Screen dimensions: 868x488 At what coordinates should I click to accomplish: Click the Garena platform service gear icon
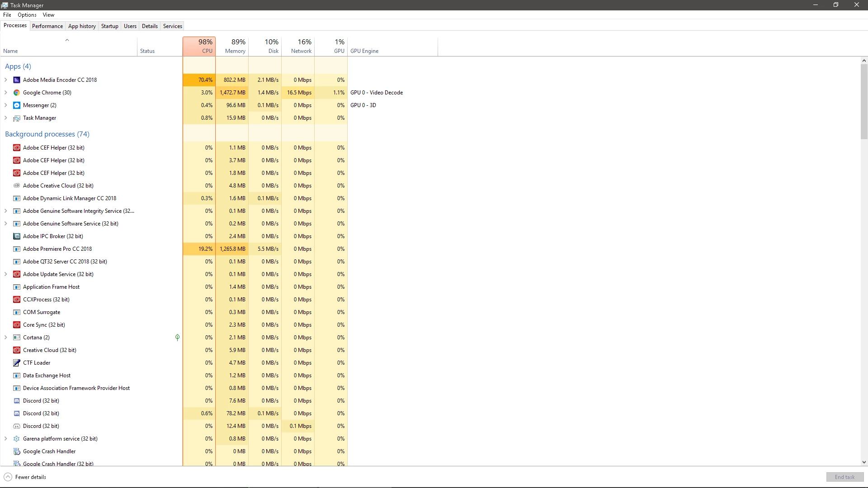pyautogui.click(x=17, y=439)
